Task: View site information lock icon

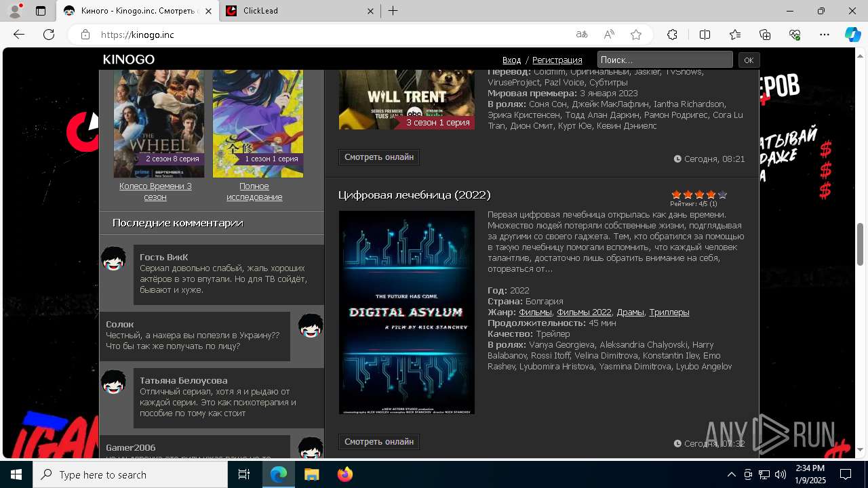Action: [x=85, y=35]
